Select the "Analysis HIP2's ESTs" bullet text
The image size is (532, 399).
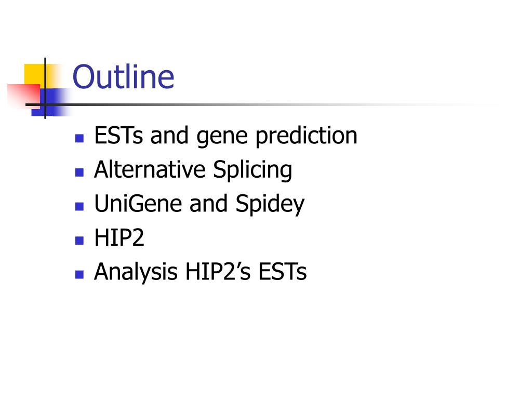pos(200,272)
